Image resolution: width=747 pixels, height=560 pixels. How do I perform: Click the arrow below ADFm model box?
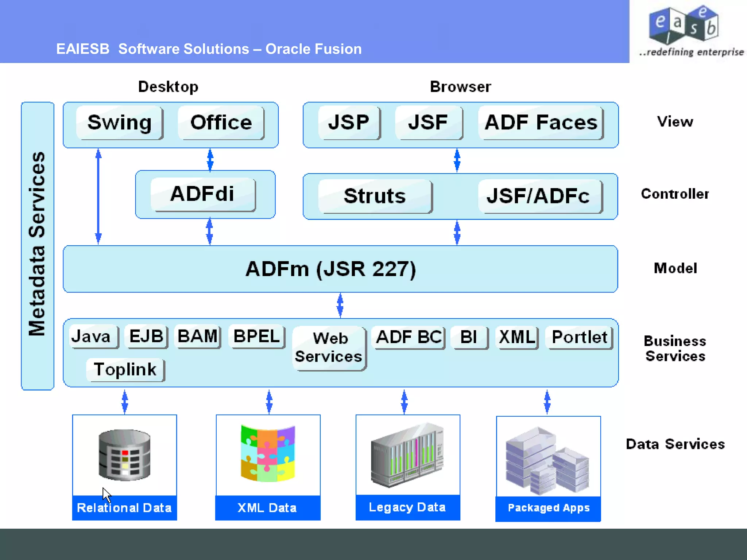pos(340,305)
